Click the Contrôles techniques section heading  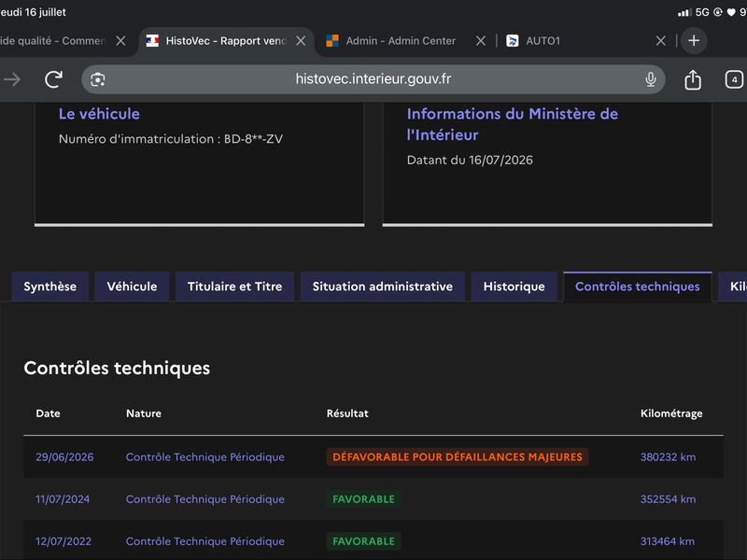point(117,368)
